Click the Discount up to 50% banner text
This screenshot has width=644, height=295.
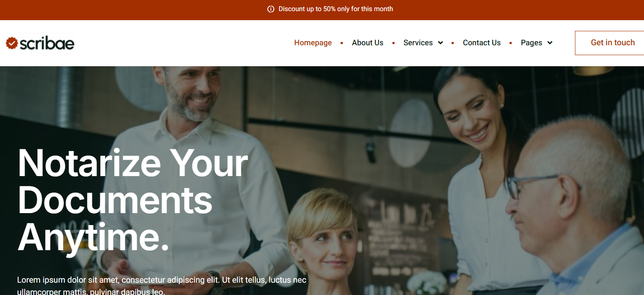tap(336, 9)
